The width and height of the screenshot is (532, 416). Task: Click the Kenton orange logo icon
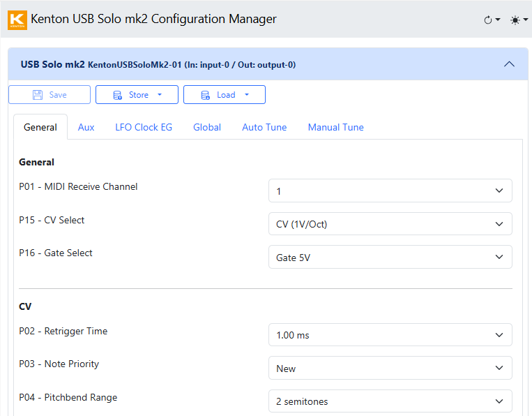tap(17, 20)
